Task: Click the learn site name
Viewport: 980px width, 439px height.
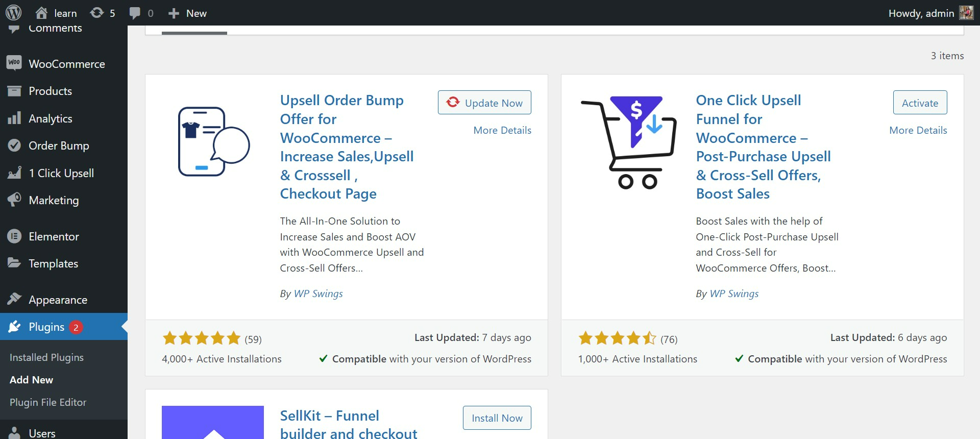Action: [x=65, y=13]
